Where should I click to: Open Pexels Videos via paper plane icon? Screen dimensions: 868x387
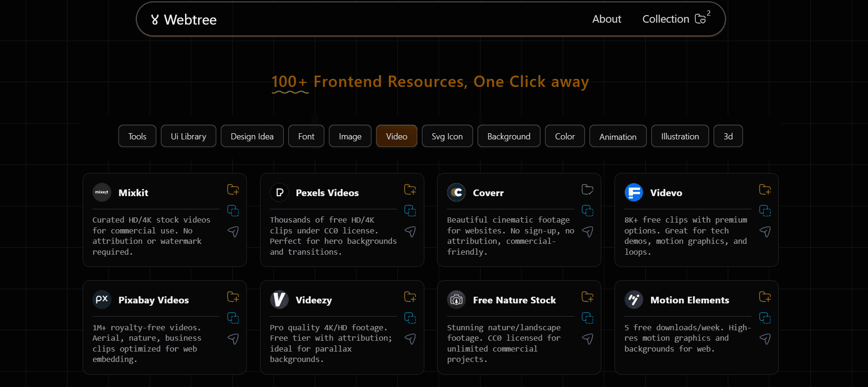click(x=410, y=232)
